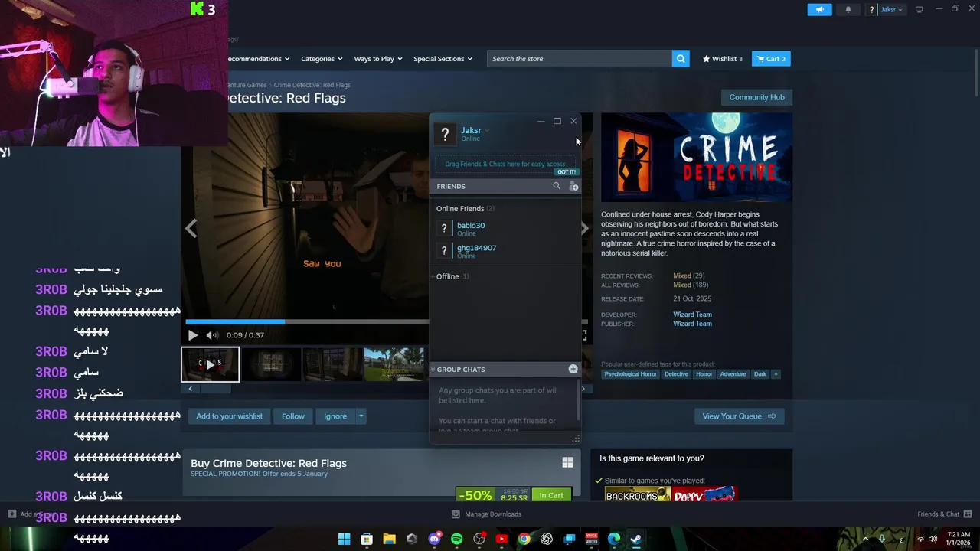Open chat with ghg184907
Screen dimensions: 980x551
505,251
